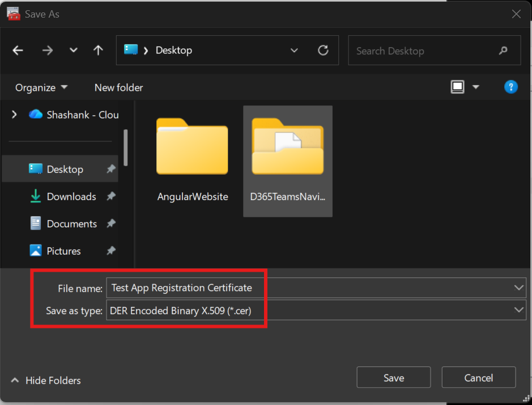Go up one folder level arrow
This screenshot has height=405, width=532.
(x=99, y=50)
